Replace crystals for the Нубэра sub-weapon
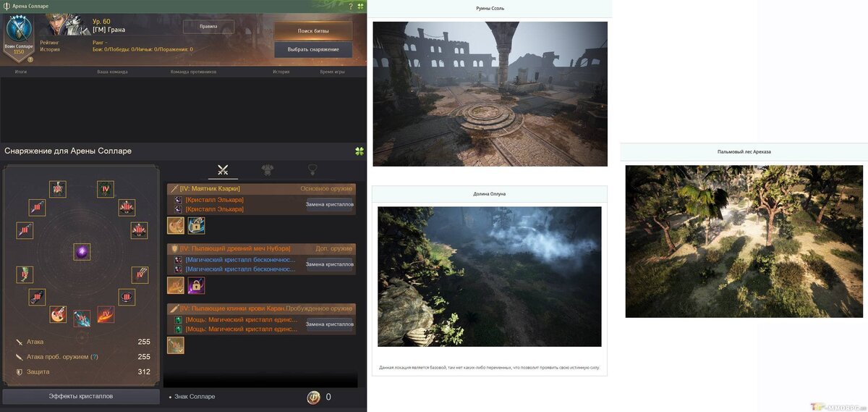This screenshot has height=412, width=868. pos(330,264)
